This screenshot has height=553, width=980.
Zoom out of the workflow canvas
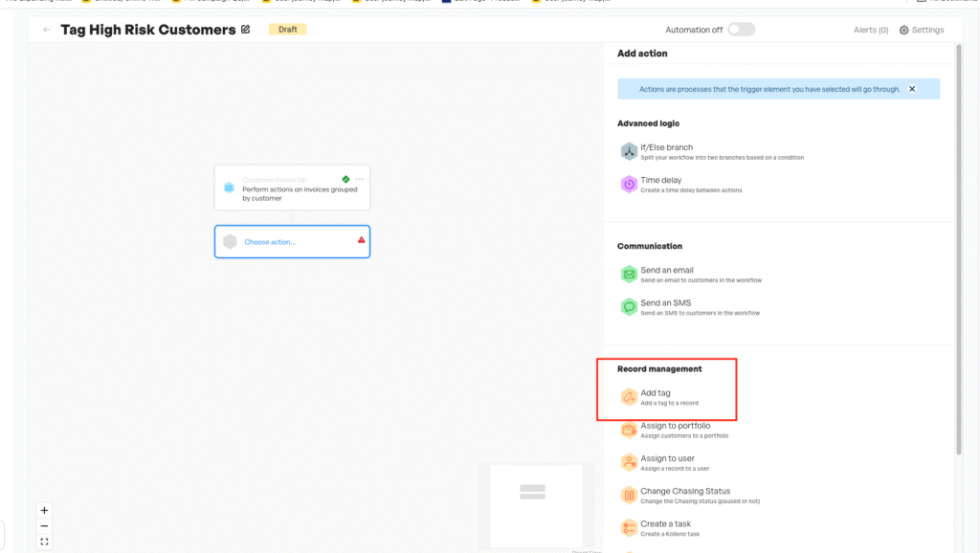44,525
